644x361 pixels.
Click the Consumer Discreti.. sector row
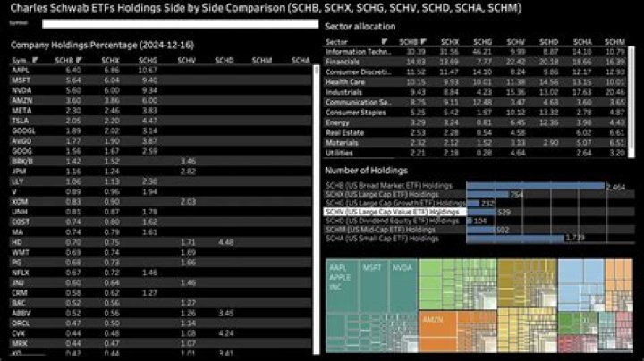click(x=476, y=71)
